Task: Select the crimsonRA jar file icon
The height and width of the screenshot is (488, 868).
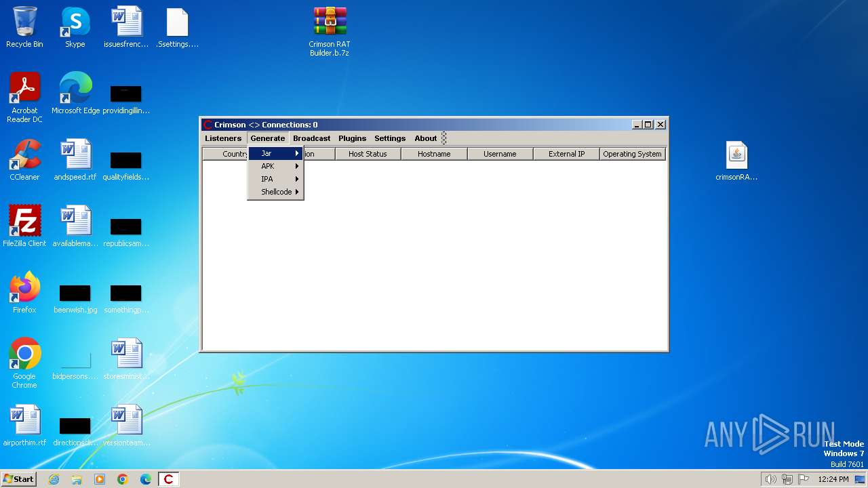Action: pos(736,161)
